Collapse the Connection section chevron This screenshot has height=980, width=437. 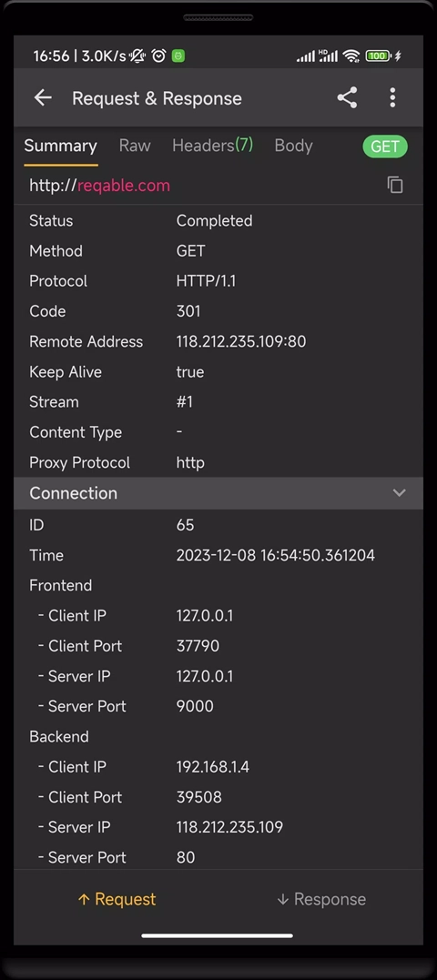pos(399,493)
